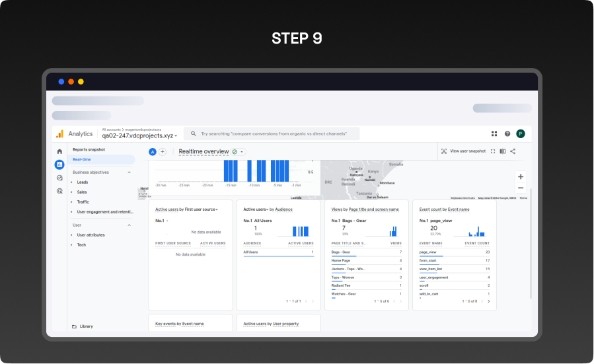The width and height of the screenshot is (594, 364).
Task: Open the Google apps grid icon
Action: pyautogui.click(x=494, y=133)
